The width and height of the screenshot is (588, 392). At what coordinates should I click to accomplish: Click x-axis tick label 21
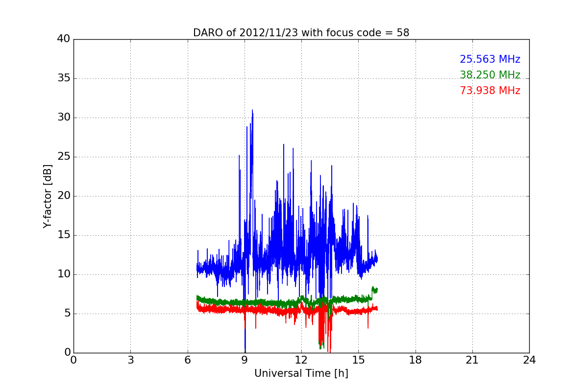pyautogui.click(x=472, y=360)
